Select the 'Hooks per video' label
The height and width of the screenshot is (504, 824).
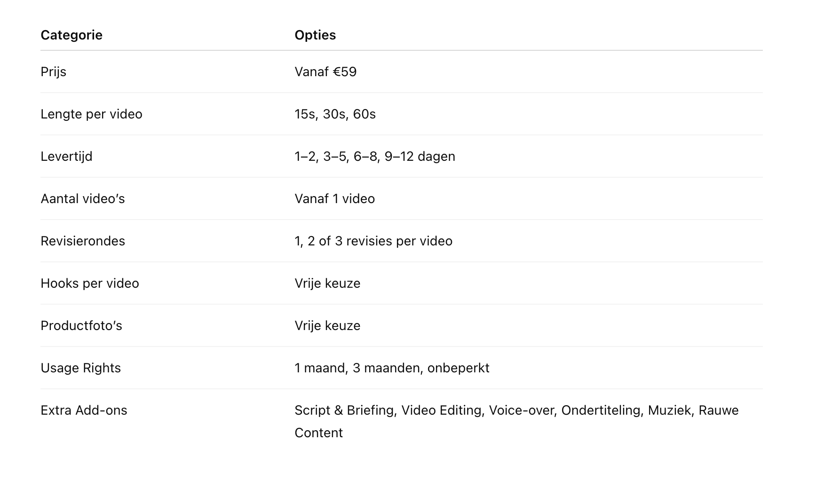pos(90,283)
